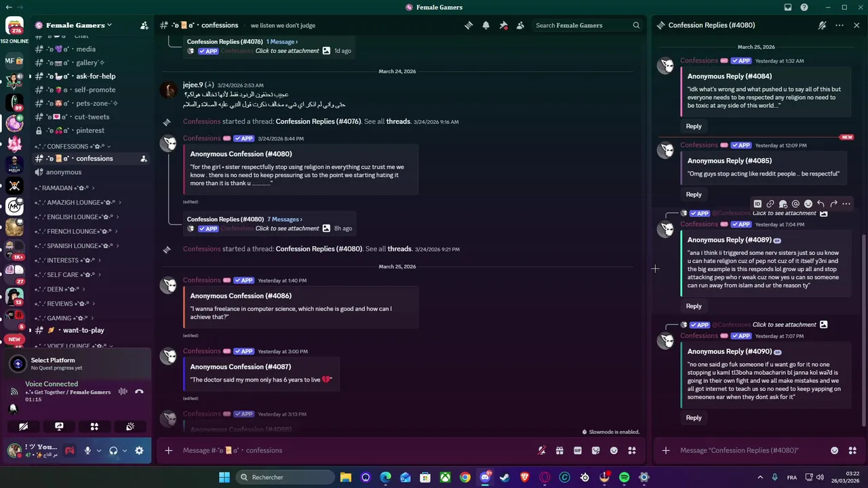Open channel notification settings bell
This screenshot has height=488, width=868.
[486, 25]
